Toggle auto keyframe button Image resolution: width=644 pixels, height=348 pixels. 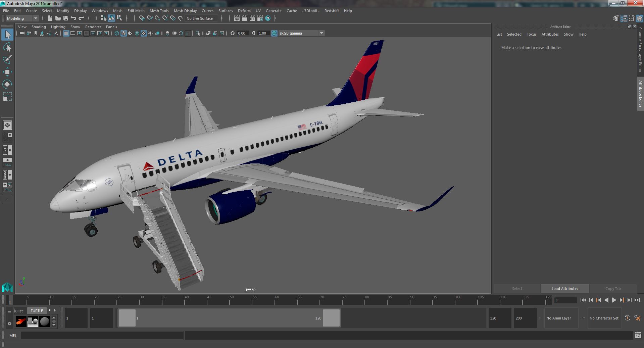pos(628,318)
